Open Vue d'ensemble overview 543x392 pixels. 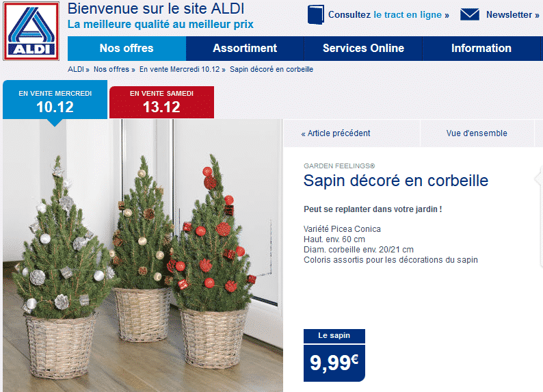point(477,133)
